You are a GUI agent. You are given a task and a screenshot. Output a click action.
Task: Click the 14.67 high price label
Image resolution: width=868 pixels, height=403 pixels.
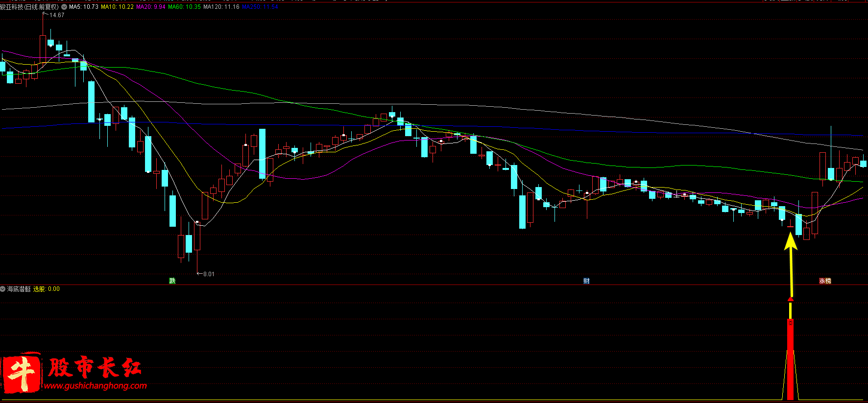coord(57,15)
